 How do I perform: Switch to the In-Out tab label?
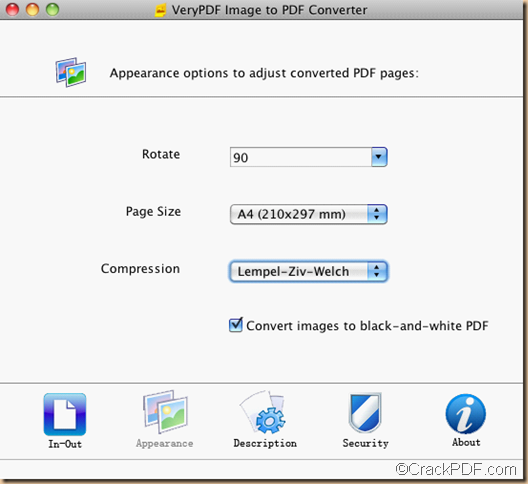(x=65, y=444)
